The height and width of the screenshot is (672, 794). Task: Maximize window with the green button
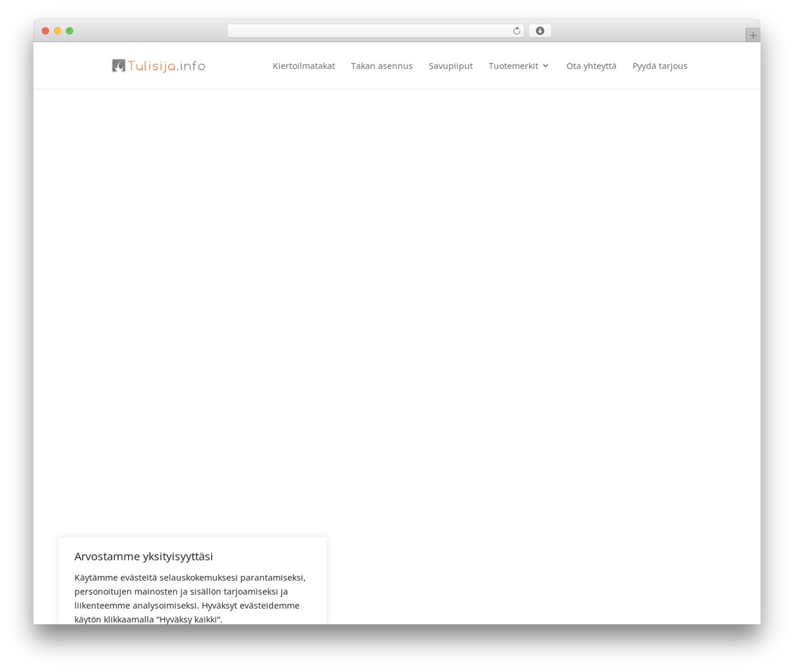tap(69, 31)
